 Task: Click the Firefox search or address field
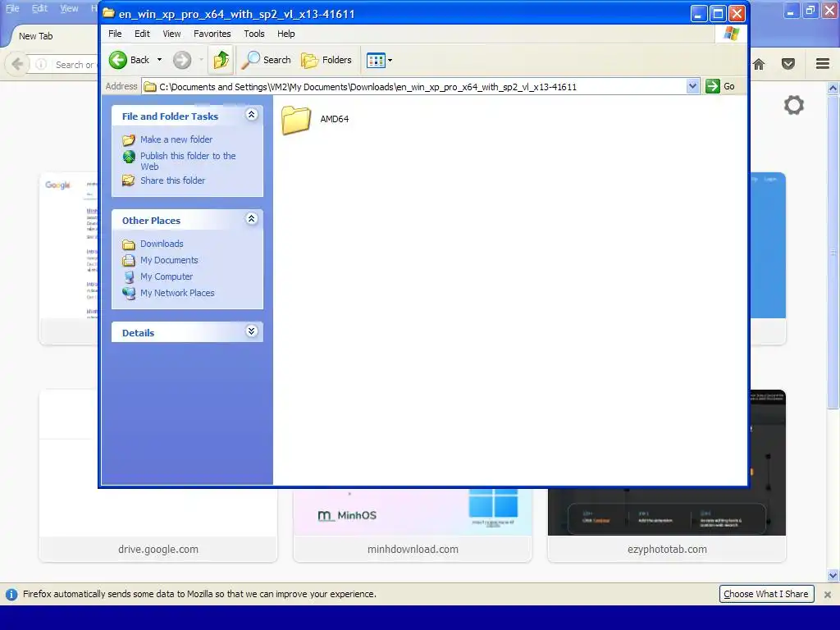[75, 64]
